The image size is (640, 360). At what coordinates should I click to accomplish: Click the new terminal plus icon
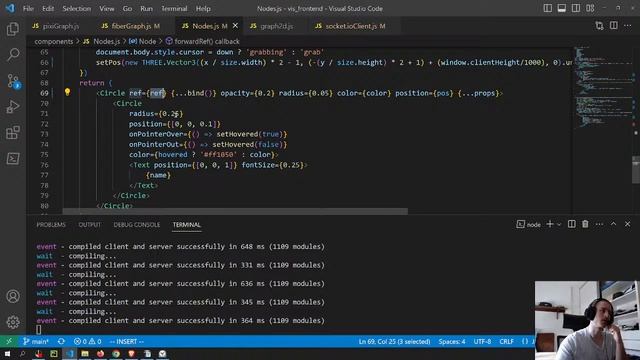coord(550,224)
